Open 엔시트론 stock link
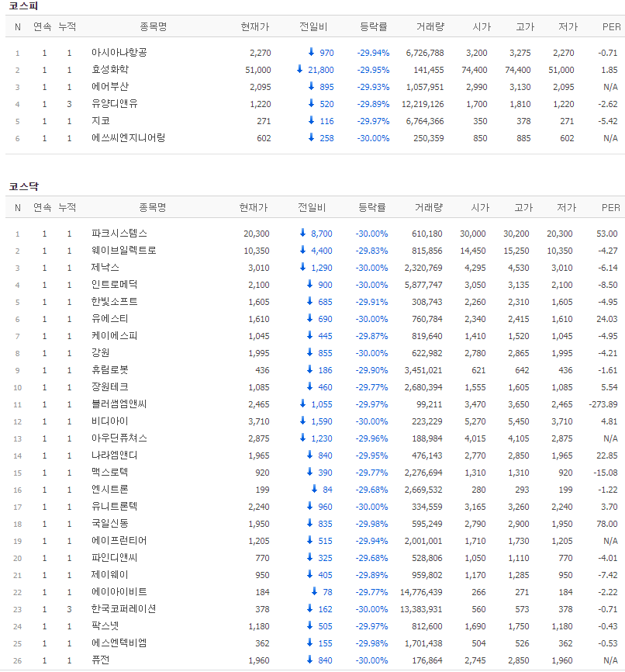Viewport: 625px width, 672px height. pos(110,490)
